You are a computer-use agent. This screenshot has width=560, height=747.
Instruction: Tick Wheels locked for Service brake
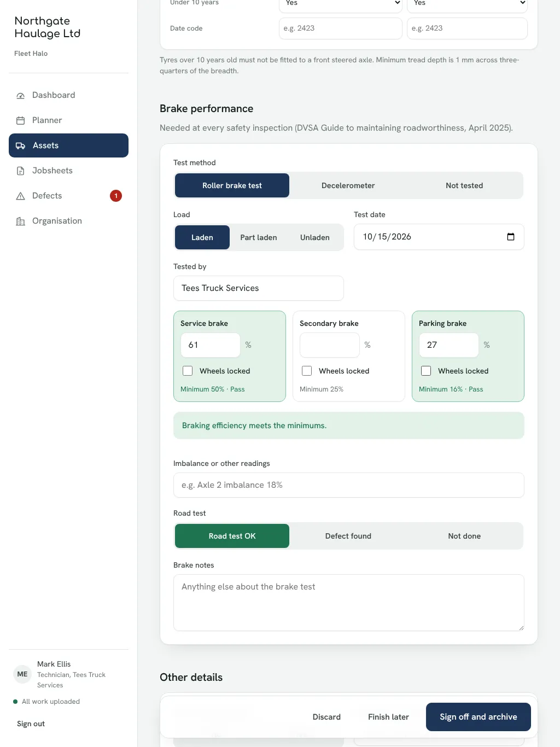pyautogui.click(x=188, y=371)
